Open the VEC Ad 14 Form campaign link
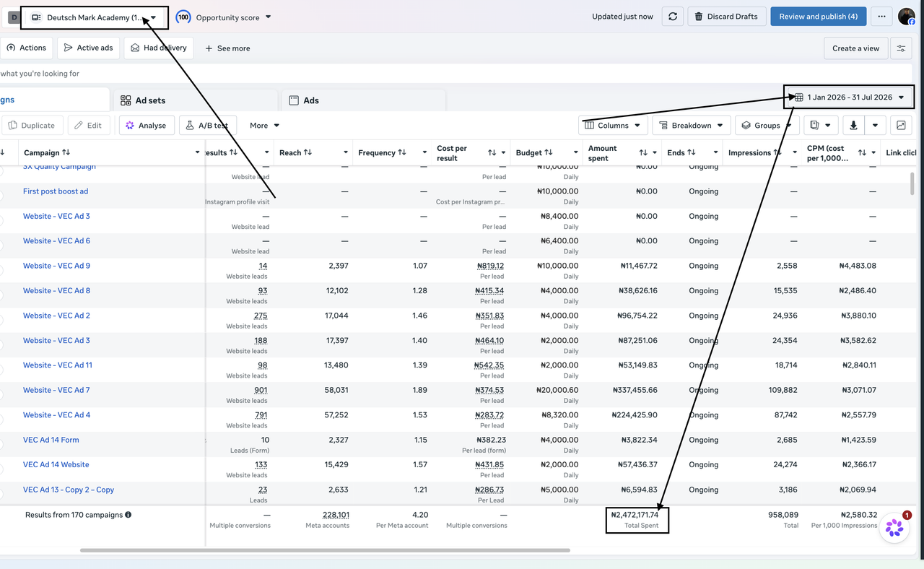Screen dimensions: 924x569 51,440
